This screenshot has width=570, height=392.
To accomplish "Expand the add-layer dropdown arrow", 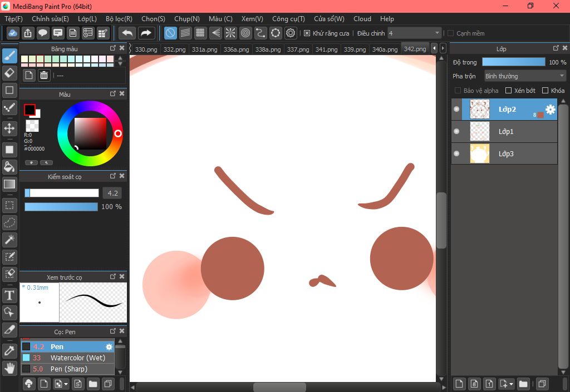I will point(511,384).
